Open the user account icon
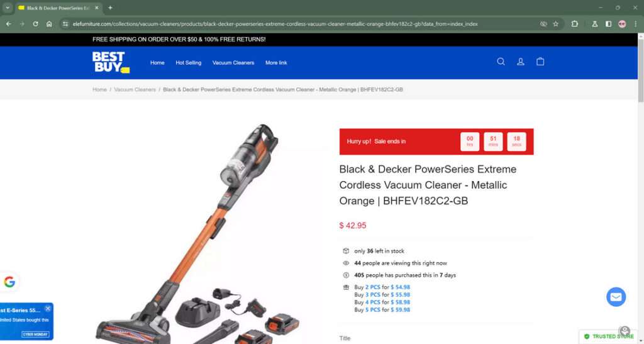The width and height of the screenshot is (644, 344). [520, 62]
